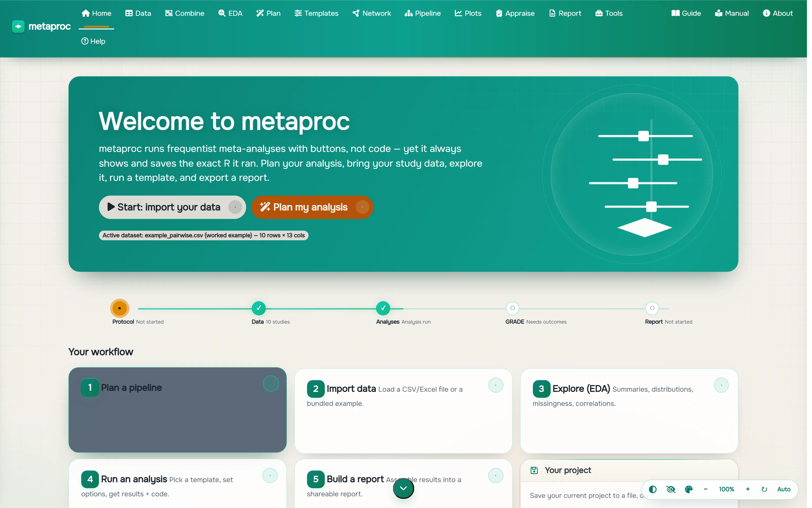812x508 pixels.
Task: Click the zoom out minus button
Action: pyautogui.click(x=705, y=489)
